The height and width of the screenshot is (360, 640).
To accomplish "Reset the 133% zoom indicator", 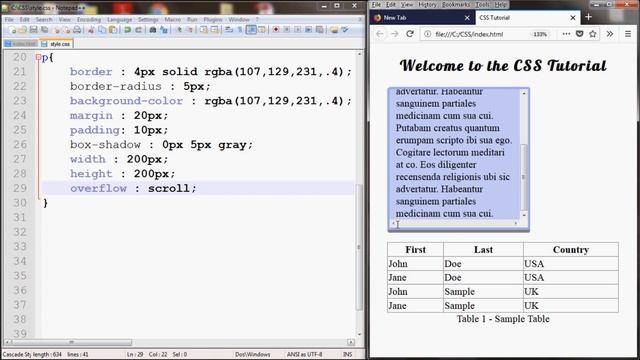I will tap(540, 34).
